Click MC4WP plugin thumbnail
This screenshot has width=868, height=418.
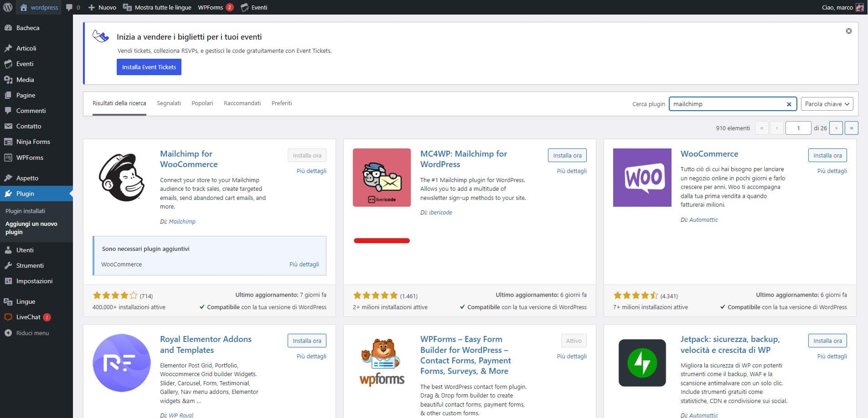382,178
